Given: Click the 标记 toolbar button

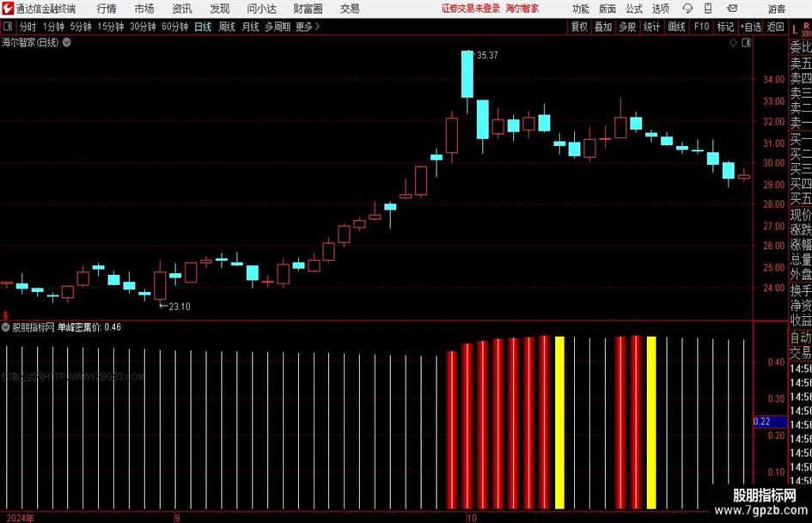Looking at the screenshot, I should pos(725,27).
